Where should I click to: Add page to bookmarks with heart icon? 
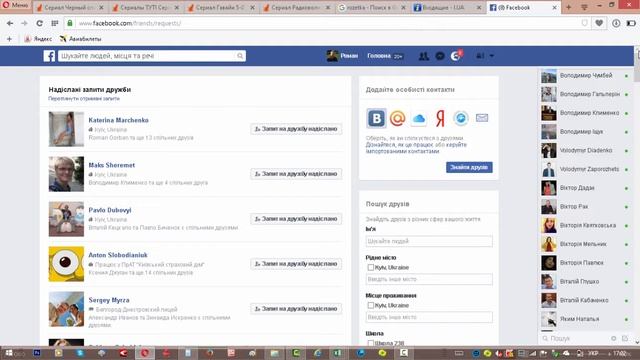[599, 23]
